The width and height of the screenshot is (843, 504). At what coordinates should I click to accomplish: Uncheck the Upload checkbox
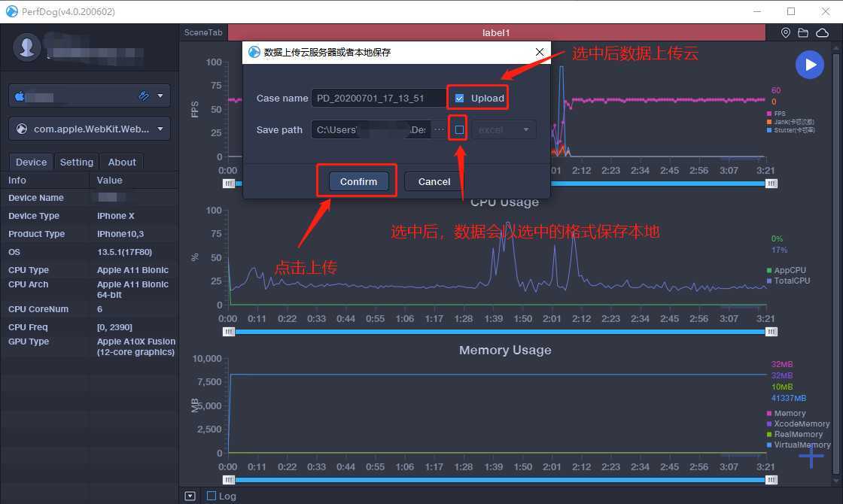tap(459, 99)
